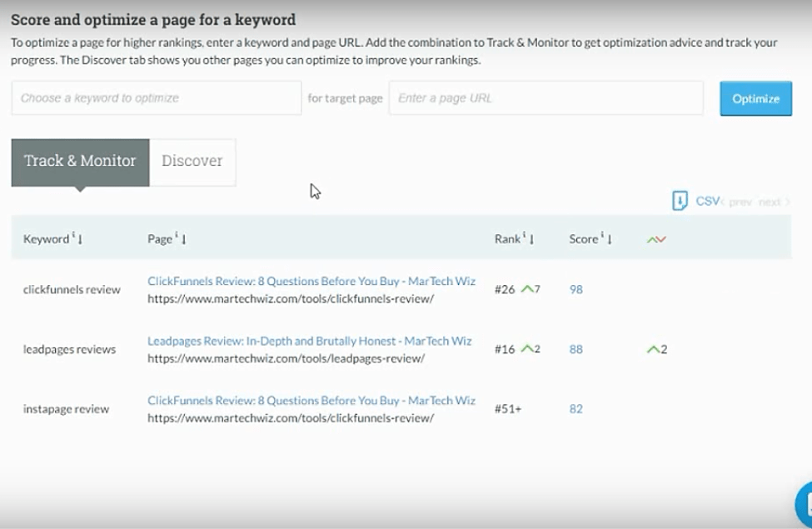Open ClickFunnels Review link in clickfunnels review row
Image resolution: width=812 pixels, height=529 pixels.
coord(311,282)
